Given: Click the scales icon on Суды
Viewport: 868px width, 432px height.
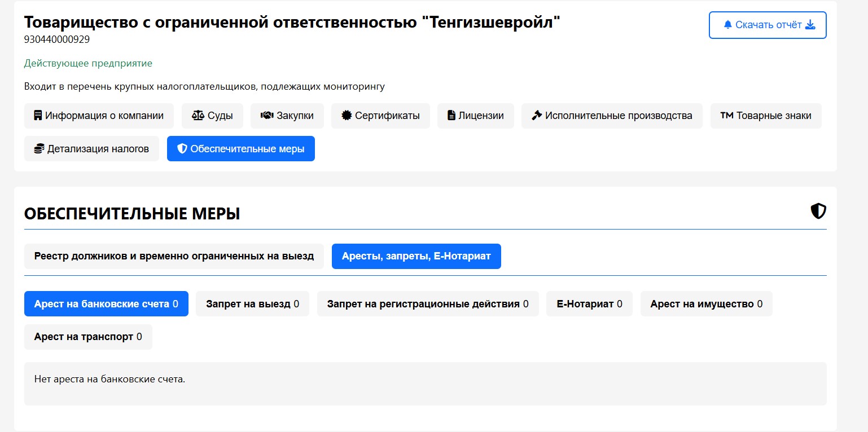Looking at the screenshot, I should (198, 116).
